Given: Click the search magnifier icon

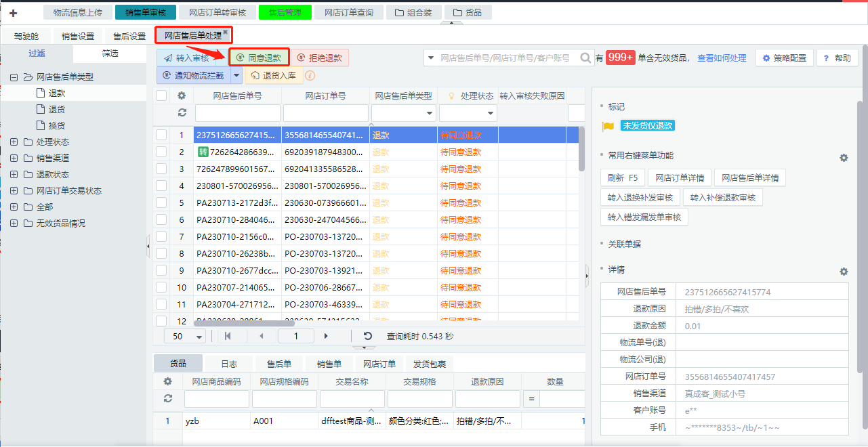Looking at the screenshot, I should click(x=585, y=58).
